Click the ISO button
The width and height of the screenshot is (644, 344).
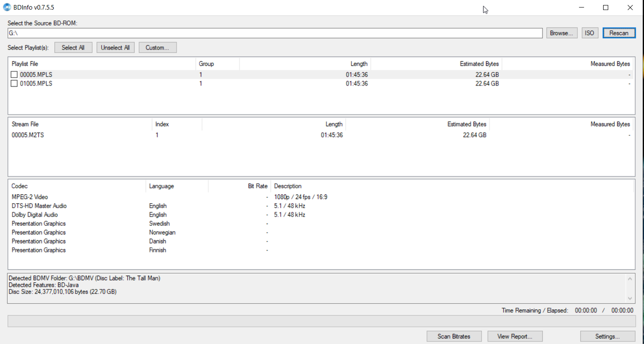pos(590,33)
